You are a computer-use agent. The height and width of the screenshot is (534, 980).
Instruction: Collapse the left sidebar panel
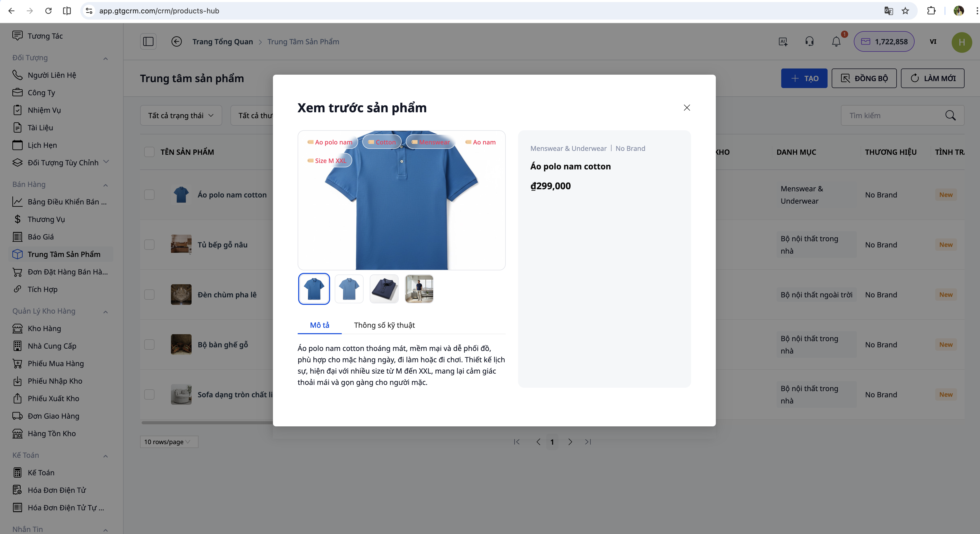[x=148, y=41]
